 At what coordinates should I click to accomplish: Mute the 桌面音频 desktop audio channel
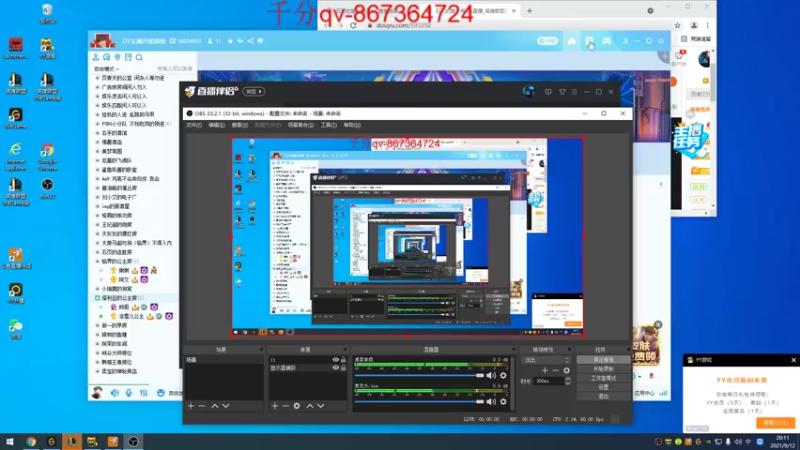(x=491, y=376)
